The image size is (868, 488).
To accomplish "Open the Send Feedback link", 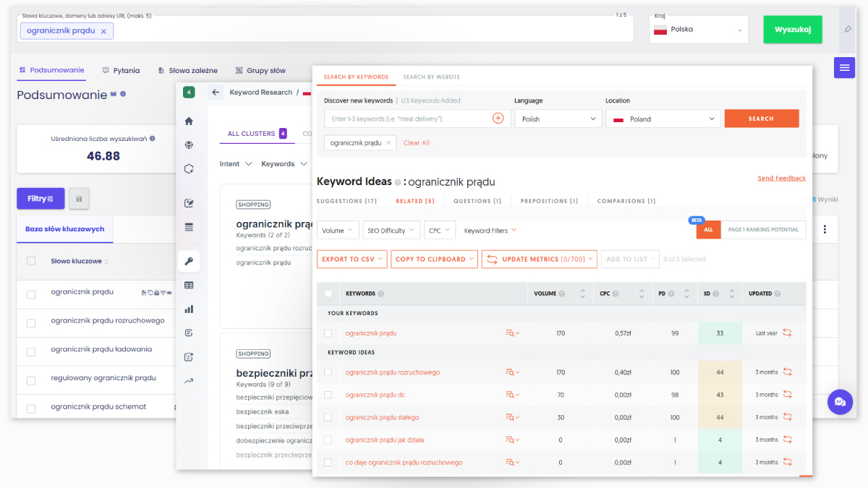I will click(781, 178).
